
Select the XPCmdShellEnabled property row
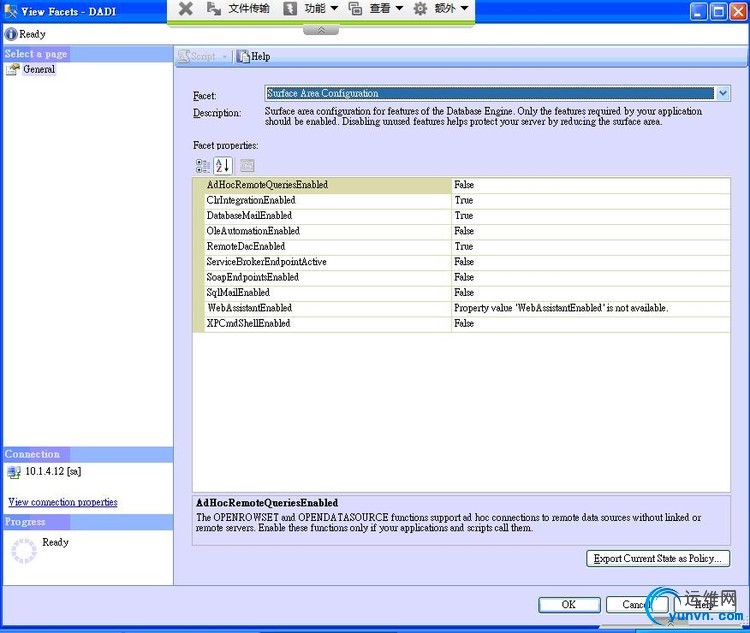(249, 324)
